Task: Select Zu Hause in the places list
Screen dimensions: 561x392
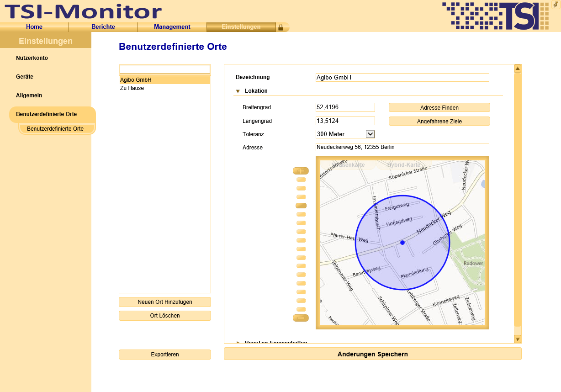Action: pos(132,88)
